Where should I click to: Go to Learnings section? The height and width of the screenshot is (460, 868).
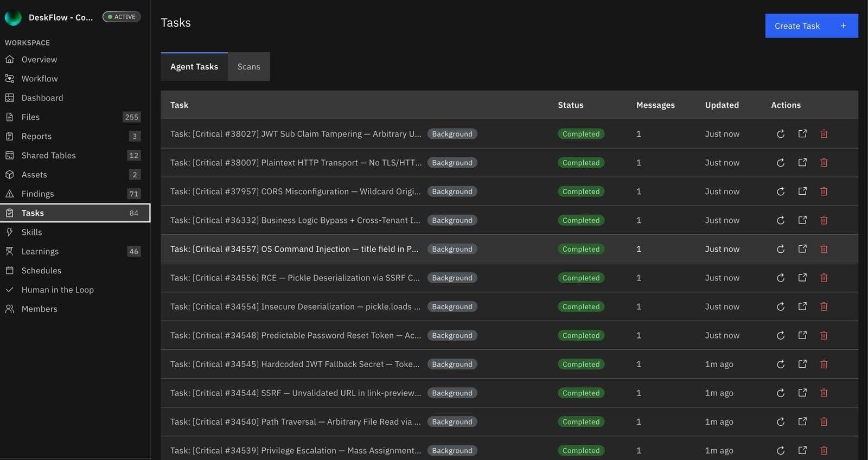(x=75, y=251)
